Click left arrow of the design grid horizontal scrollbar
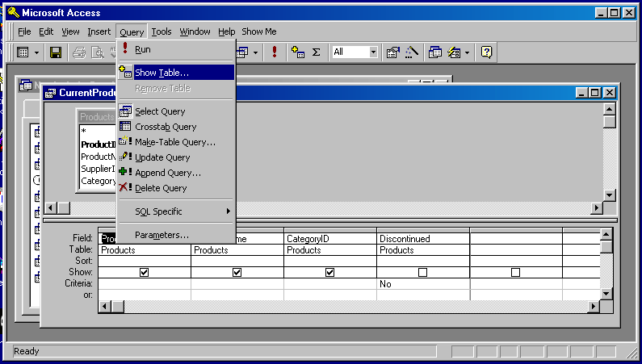642x364 pixels. click(105, 306)
